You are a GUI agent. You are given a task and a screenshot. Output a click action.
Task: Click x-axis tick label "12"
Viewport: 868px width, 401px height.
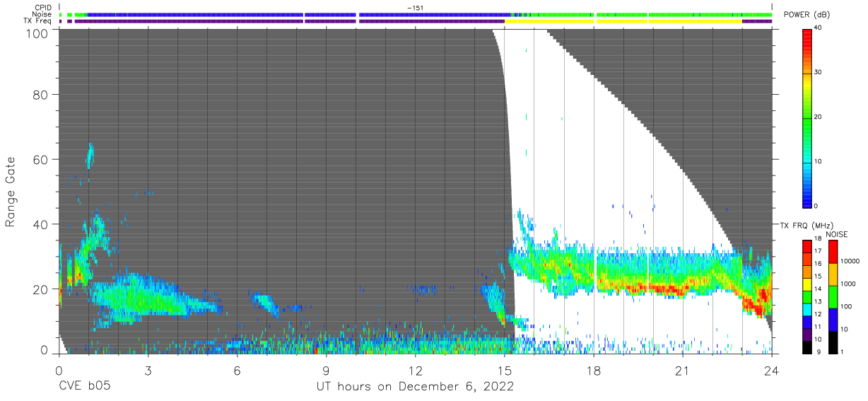(x=415, y=371)
